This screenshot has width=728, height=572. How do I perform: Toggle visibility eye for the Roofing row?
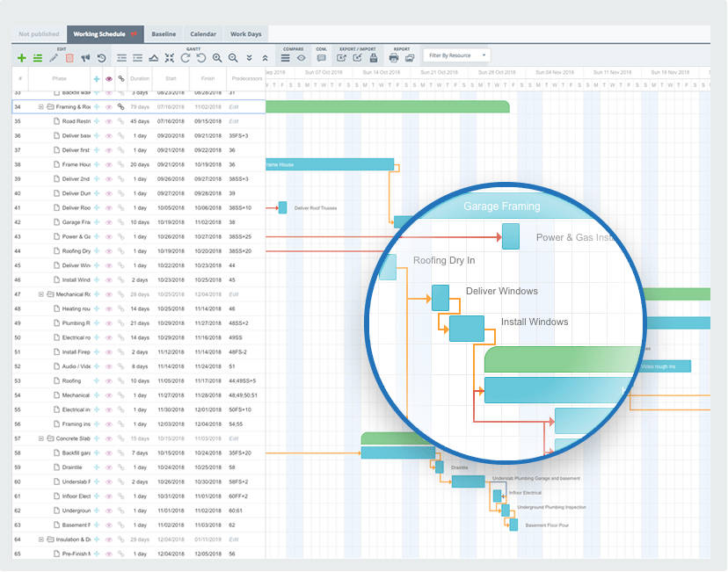[x=108, y=380]
